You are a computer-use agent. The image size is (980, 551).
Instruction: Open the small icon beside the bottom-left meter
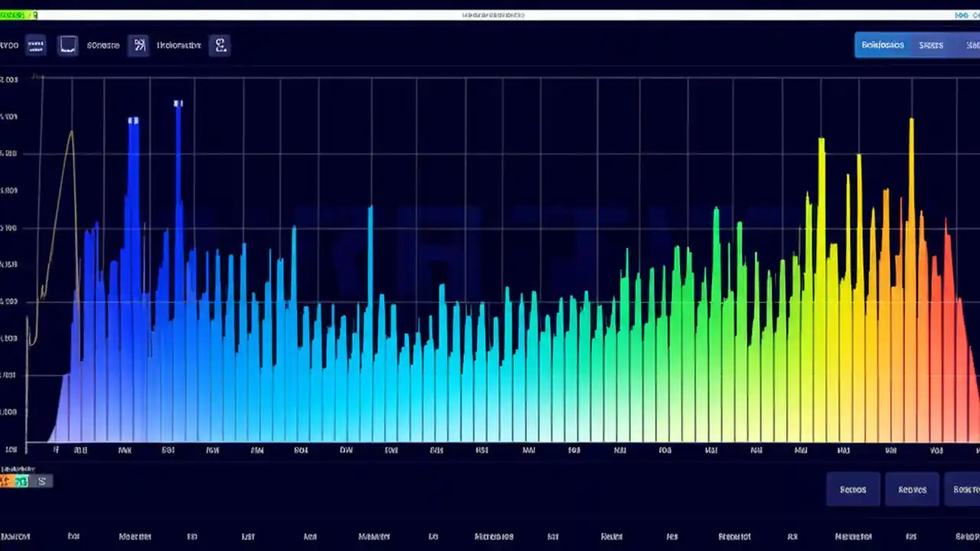[x=41, y=481]
